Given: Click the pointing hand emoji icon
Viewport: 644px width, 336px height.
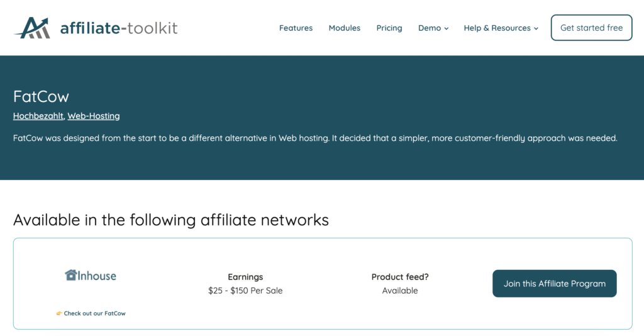Looking at the screenshot, I should point(59,313).
